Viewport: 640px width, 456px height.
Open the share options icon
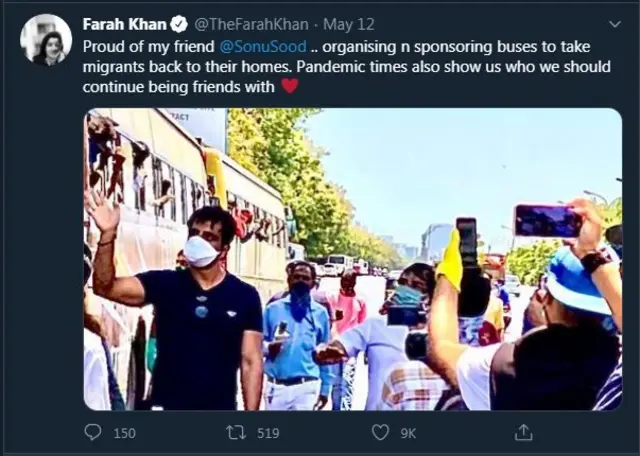pos(523,433)
